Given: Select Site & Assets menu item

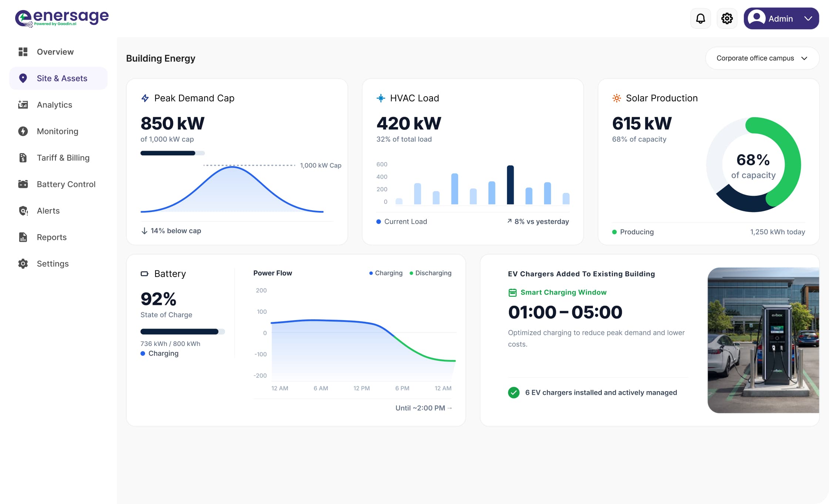Looking at the screenshot, I should coord(58,78).
